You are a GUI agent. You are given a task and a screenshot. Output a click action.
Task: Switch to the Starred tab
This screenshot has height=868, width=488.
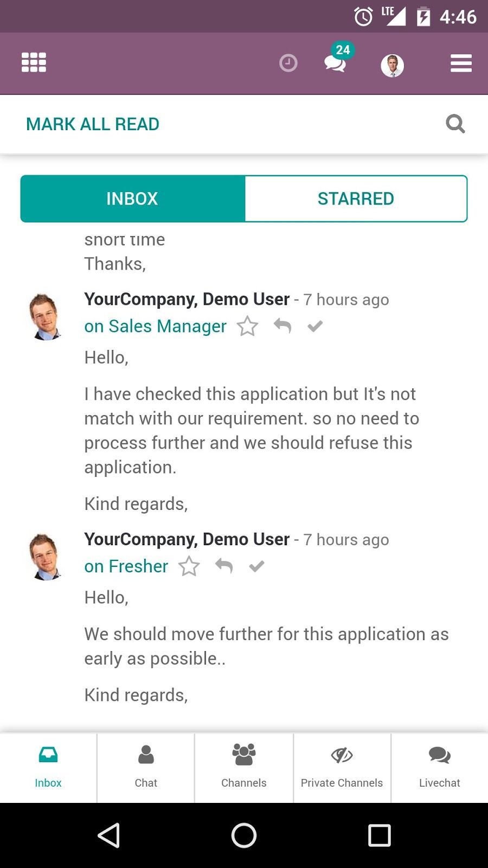[356, 199]
